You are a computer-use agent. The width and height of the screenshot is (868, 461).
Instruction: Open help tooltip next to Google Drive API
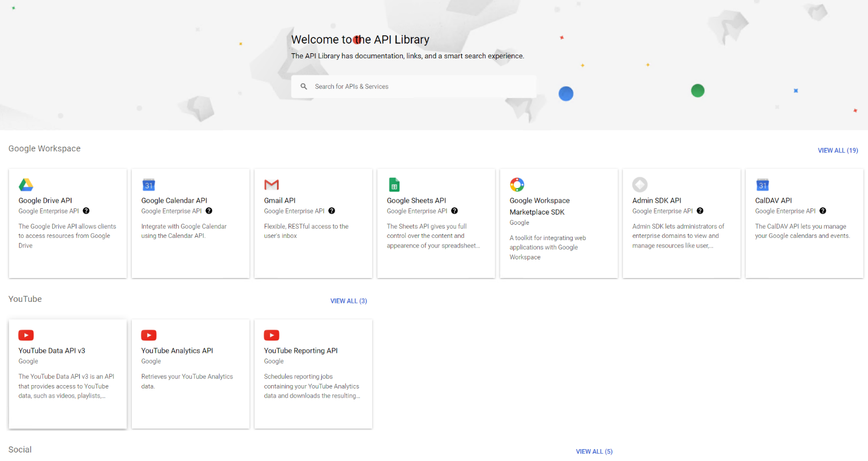(86, 211)
